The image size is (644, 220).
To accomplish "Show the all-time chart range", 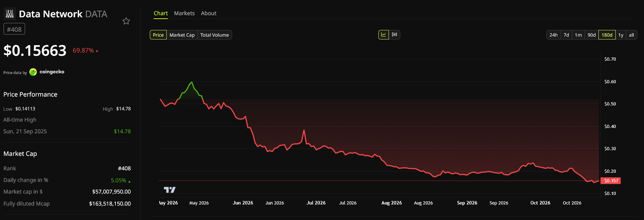I will (632, 35).
